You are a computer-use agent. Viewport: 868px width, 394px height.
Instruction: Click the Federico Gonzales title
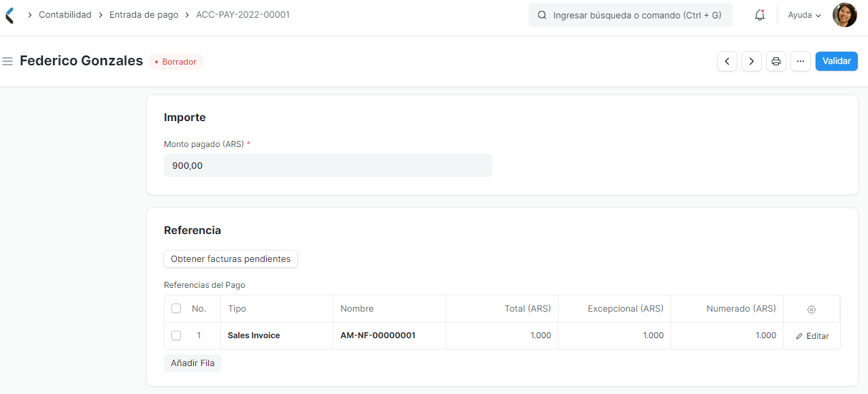click(81, 61)
